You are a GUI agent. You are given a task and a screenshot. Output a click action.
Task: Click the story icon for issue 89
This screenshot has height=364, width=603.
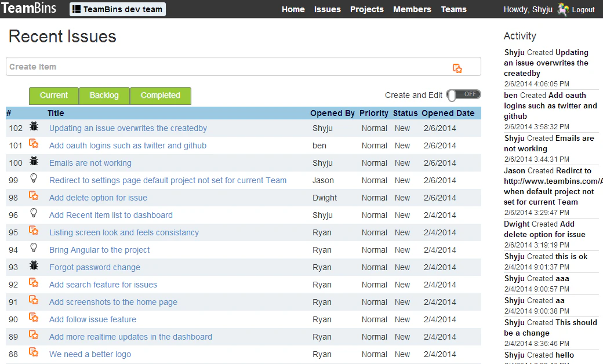(34, 335)
